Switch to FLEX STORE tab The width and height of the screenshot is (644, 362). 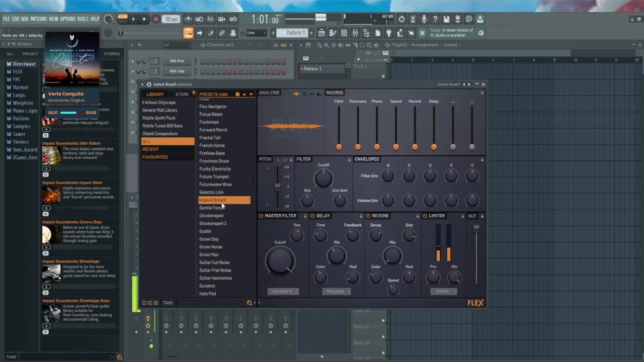point(182,94)
